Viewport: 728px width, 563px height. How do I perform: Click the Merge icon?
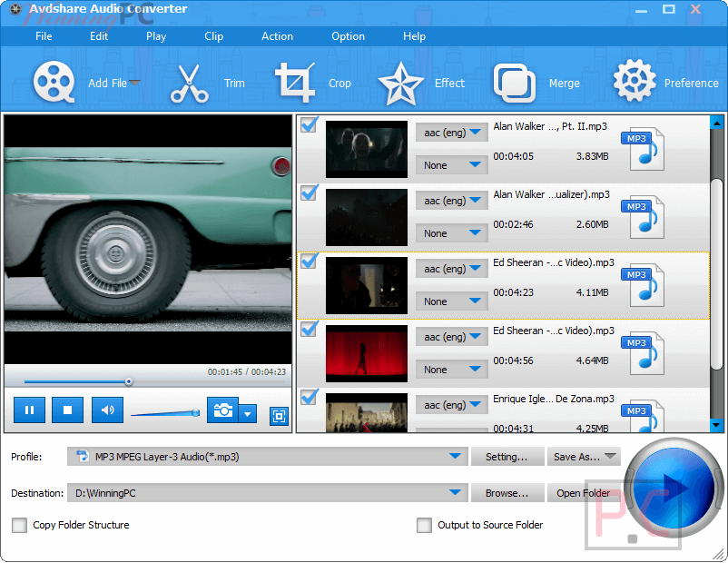coord(514,84)
